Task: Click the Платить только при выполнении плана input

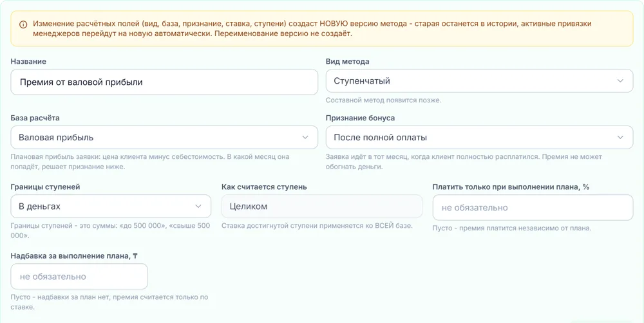Action: pos(533,207)
